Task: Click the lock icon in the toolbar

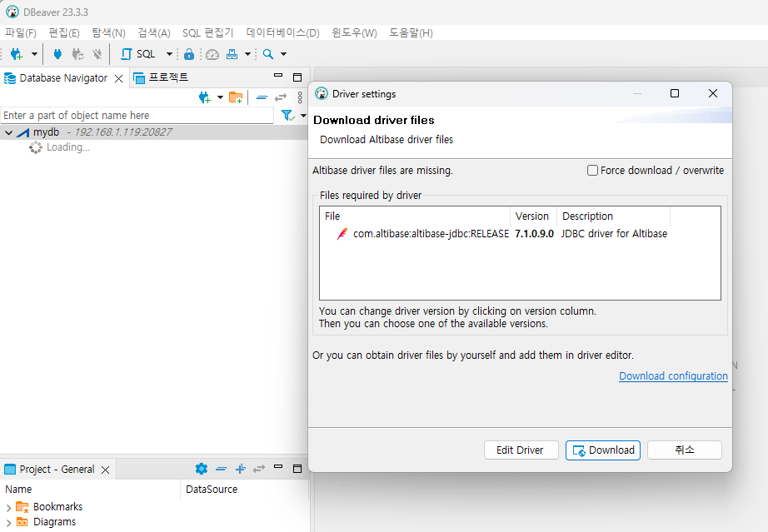Action: pyautogui.click(x=189, y=54)
